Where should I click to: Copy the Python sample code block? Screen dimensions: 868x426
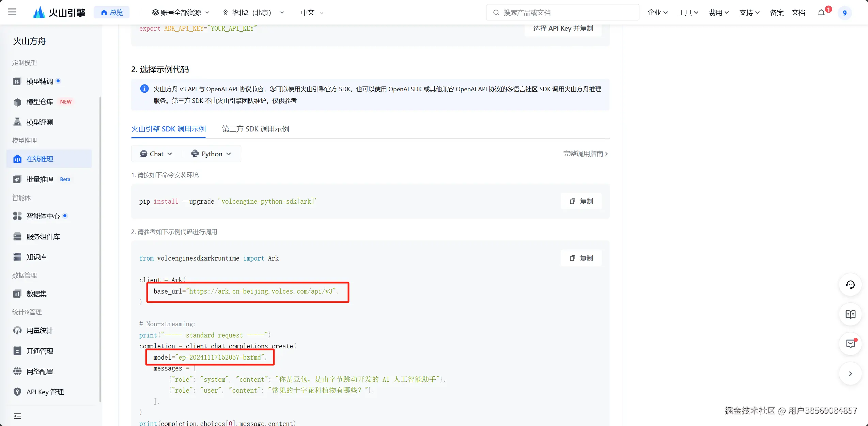(581, 258)
